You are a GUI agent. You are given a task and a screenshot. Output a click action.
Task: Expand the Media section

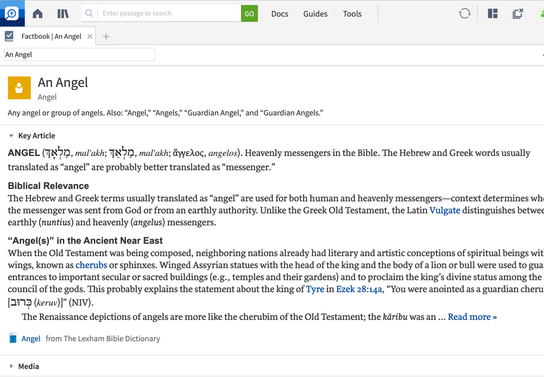click(x=11, y=366)
